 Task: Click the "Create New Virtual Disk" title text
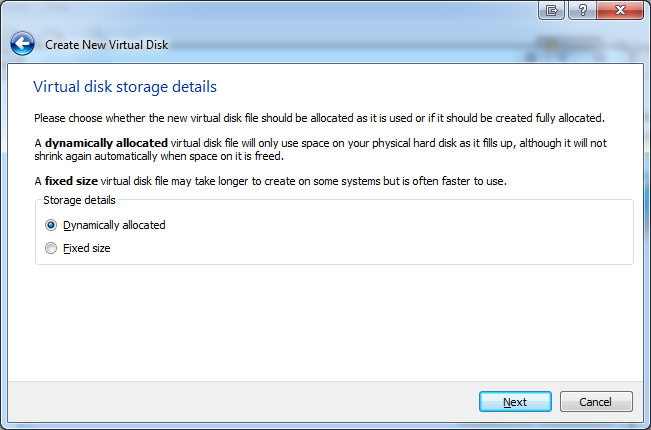pyautogui.click(x=105, y=45)
